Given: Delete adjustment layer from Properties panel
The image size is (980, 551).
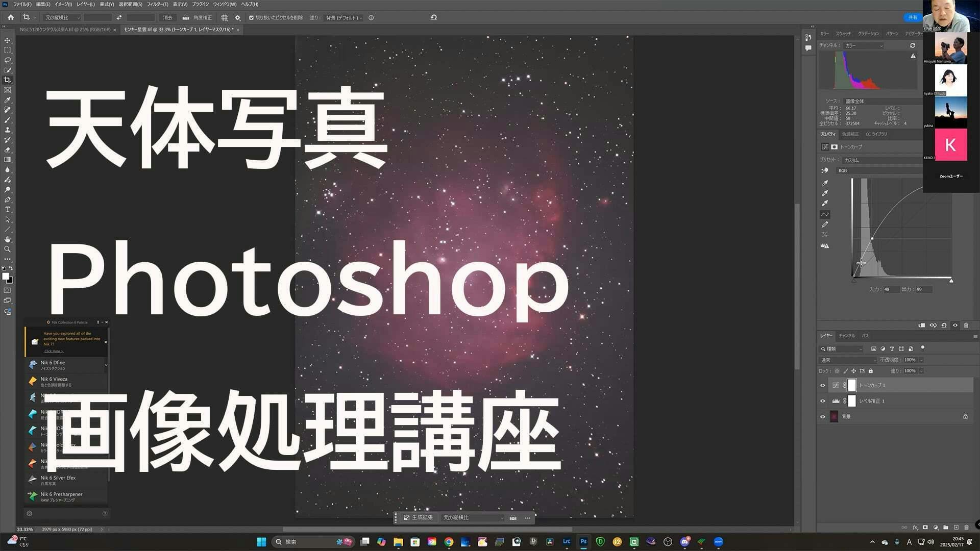Looking at the screenshot, I should [966, 325].
